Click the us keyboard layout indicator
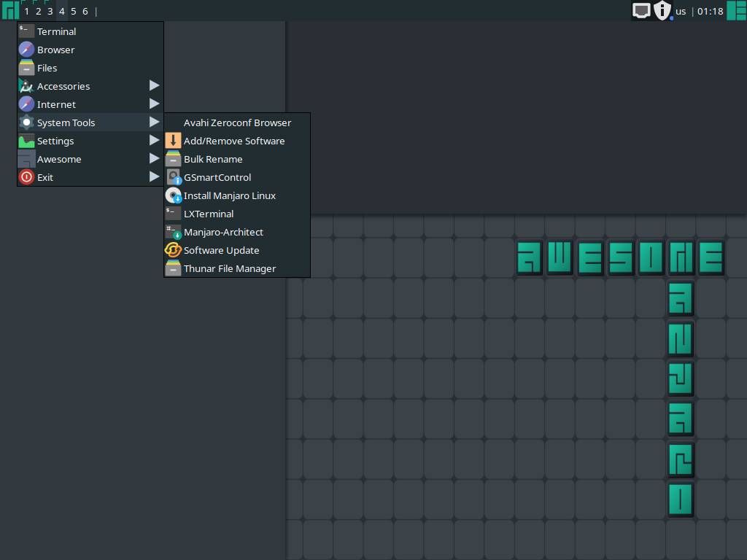Screen dimensions: 747x560 click(x=681, y=11)
